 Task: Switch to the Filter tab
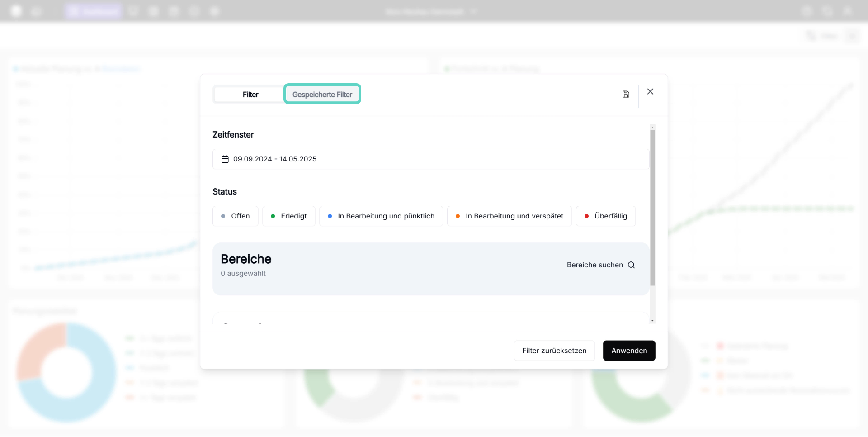250,95
